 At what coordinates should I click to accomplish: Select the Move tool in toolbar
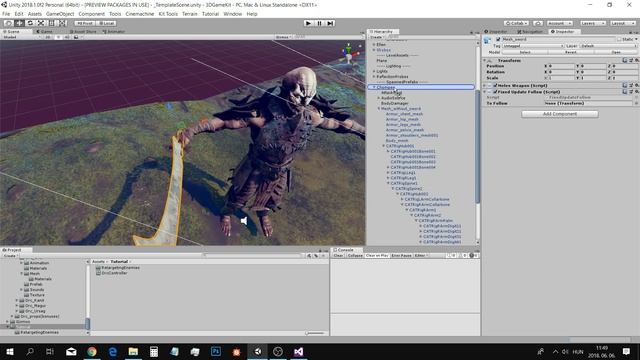[19, 23]
